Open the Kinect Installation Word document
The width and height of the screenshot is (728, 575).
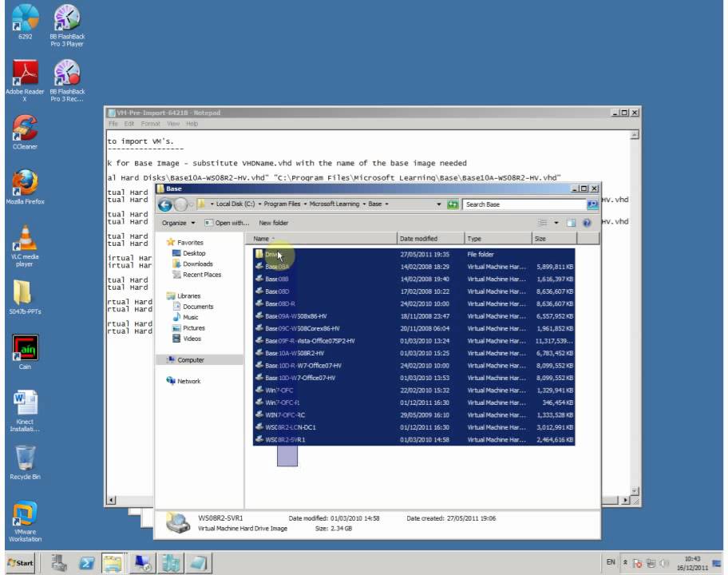25,411
